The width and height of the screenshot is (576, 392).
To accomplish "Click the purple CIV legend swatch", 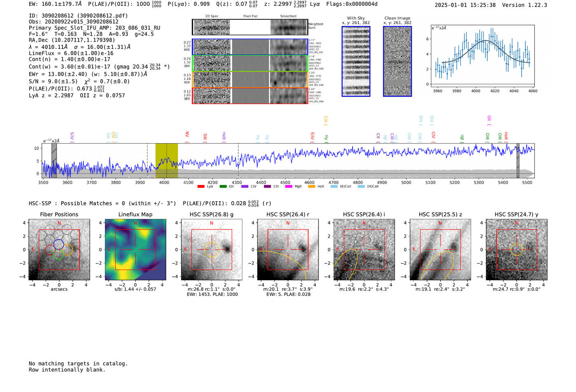I will click(x=245, y=186).
